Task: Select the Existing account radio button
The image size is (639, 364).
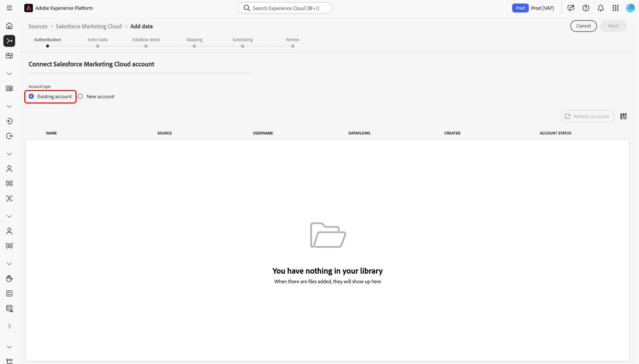Action: pos(31,96)
